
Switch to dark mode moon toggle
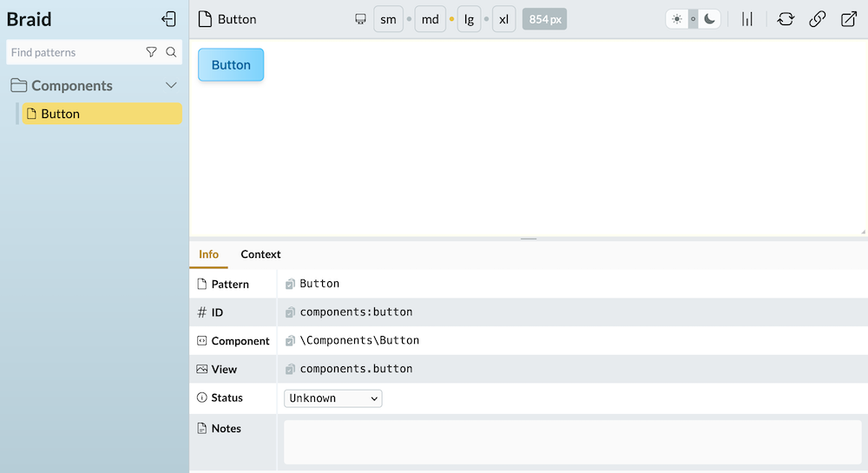click(x=709, y=19)
